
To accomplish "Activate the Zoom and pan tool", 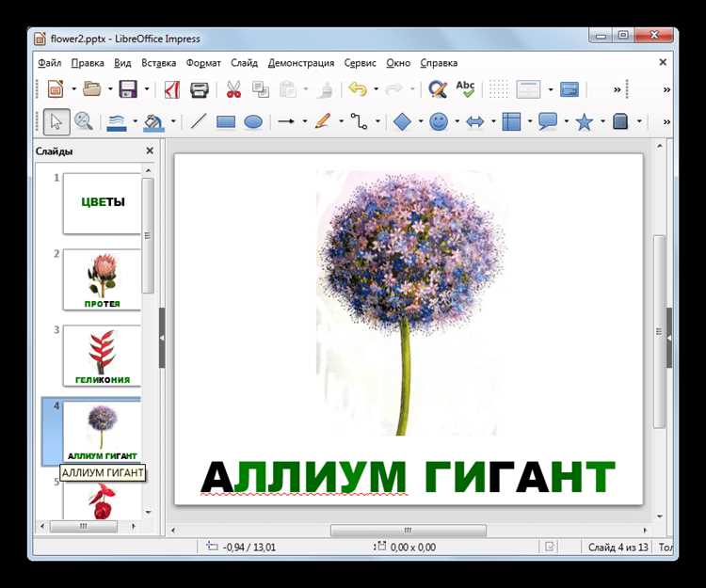I will point(84,121).
